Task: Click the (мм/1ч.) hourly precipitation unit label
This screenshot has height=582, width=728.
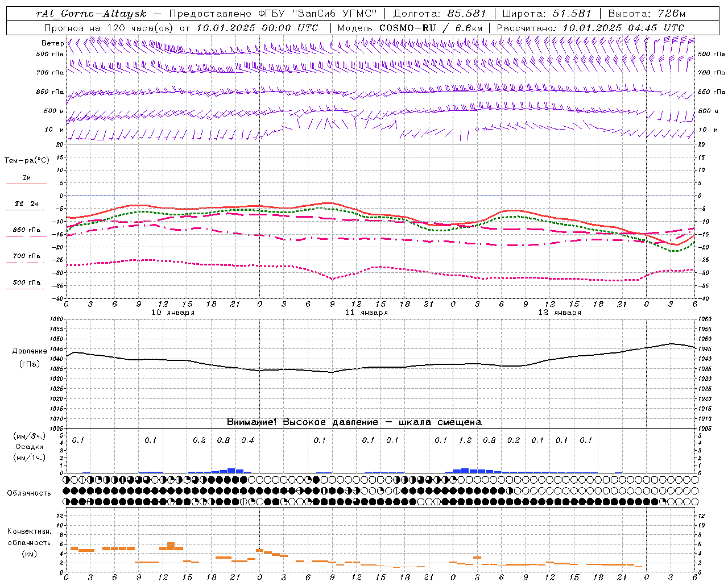Action: click(30, 457)
